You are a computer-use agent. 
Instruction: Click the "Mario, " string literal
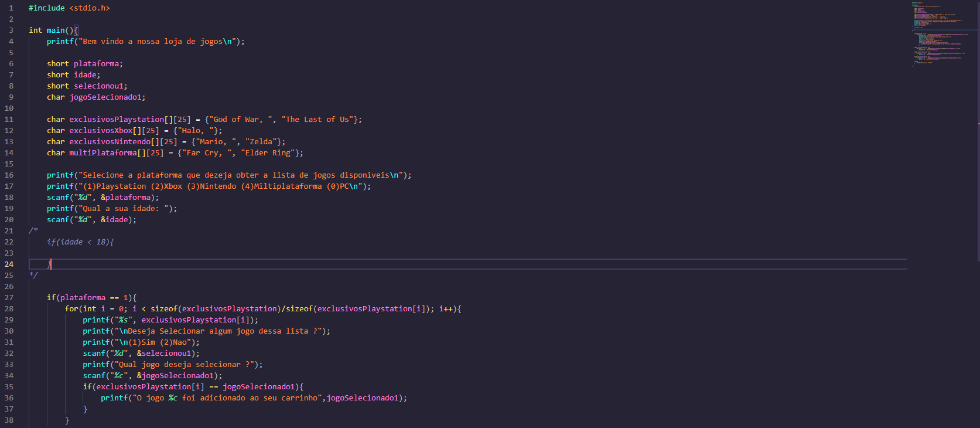pyautogui.click(x=216, y=142)
